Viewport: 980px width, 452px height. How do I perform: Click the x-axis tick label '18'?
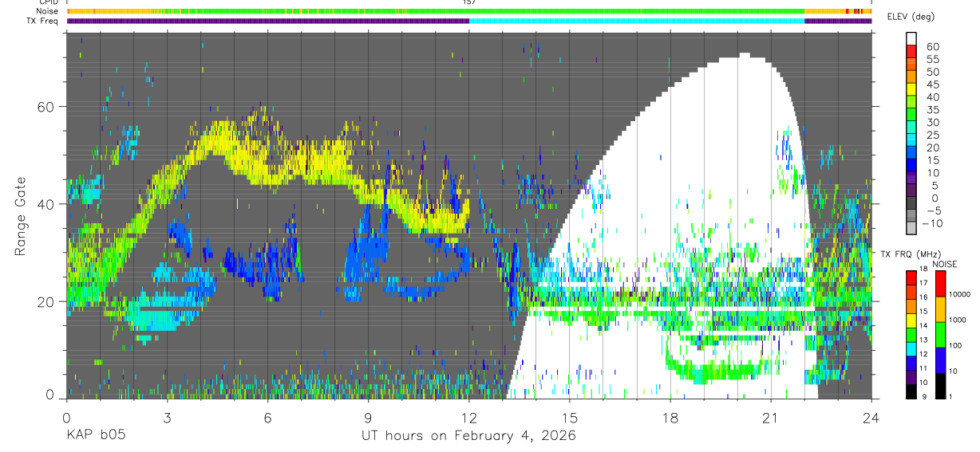(670, 418)
